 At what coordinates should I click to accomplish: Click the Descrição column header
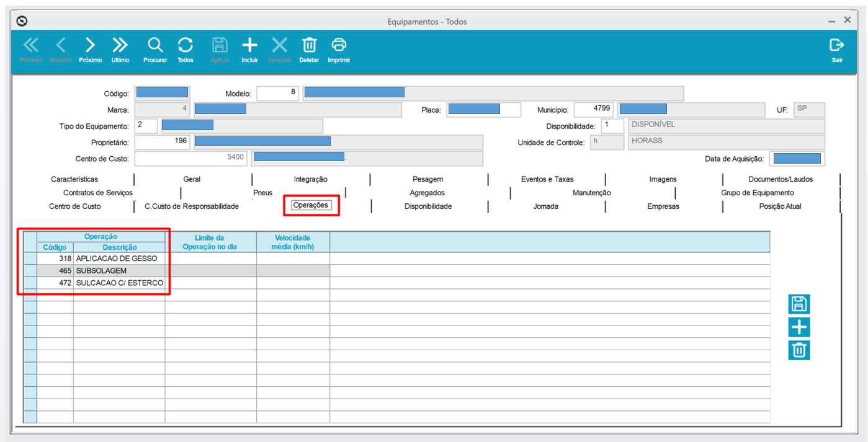119,247
